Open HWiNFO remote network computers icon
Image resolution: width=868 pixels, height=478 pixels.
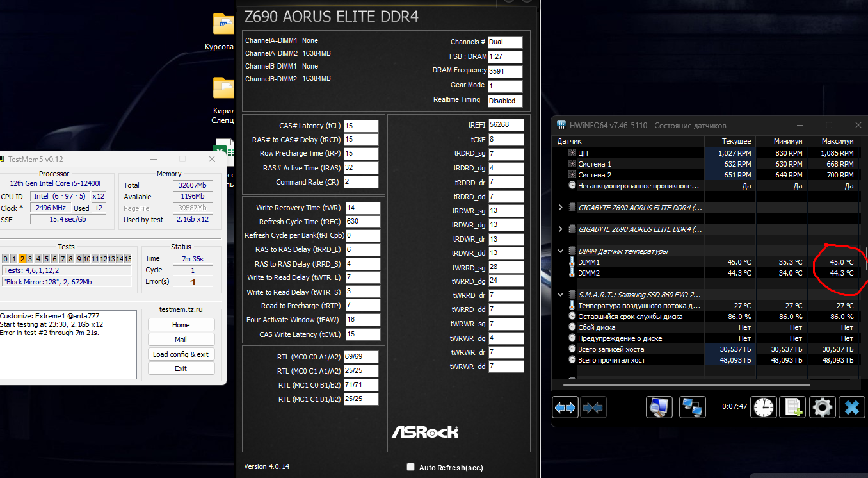[x=692, y=407]
